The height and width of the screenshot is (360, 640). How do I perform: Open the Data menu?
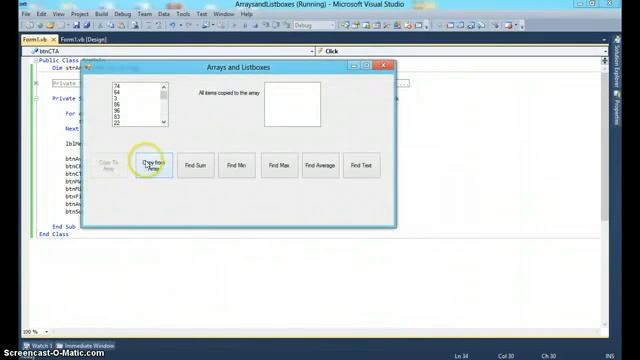(x=164, y=14)
